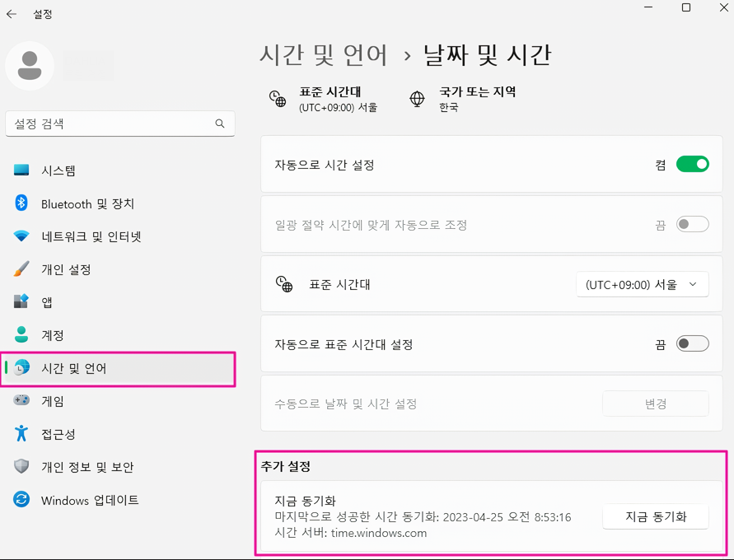Select 시간 및 언어 in the sidebar
734x560 pixels.
[x=74, y=368]
